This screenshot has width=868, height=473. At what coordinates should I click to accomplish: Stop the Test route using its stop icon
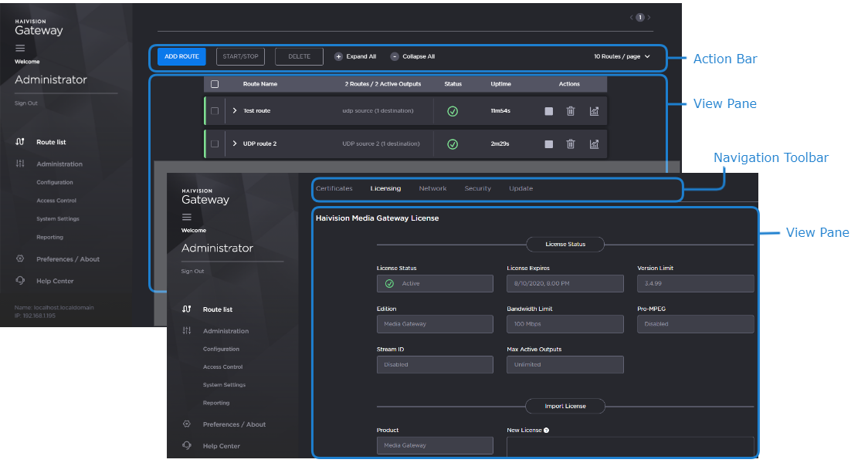coord(548,111)
